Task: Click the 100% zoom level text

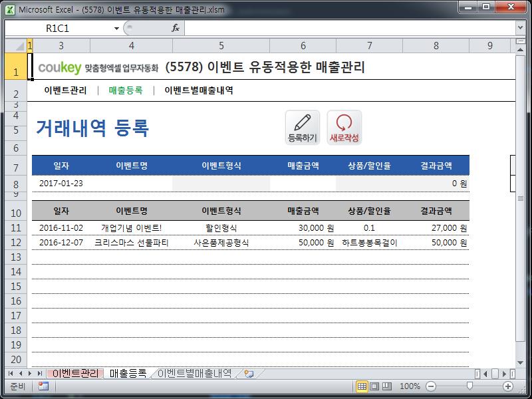Action: pos(410,386)
